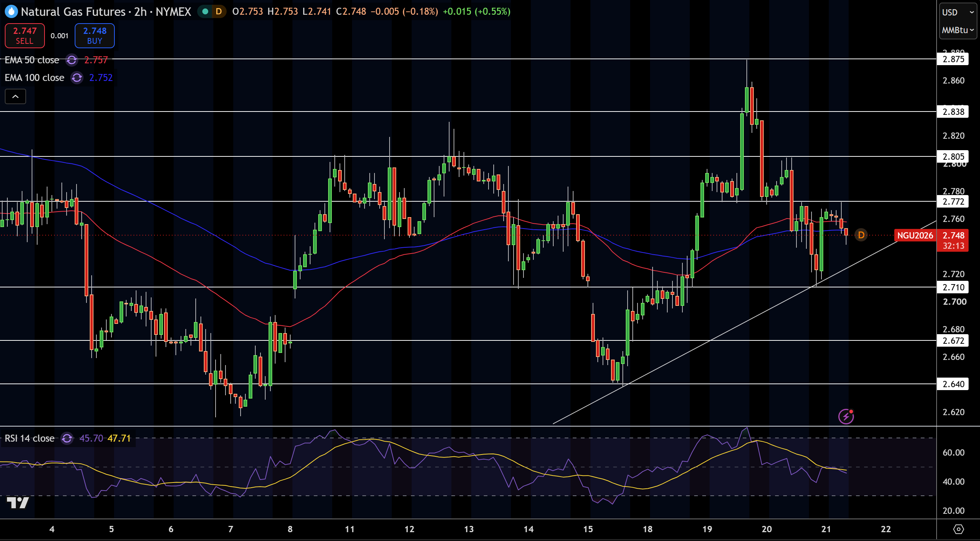
Task: Click the EMA 100 value 2.752
Action: tap(101, 78)
